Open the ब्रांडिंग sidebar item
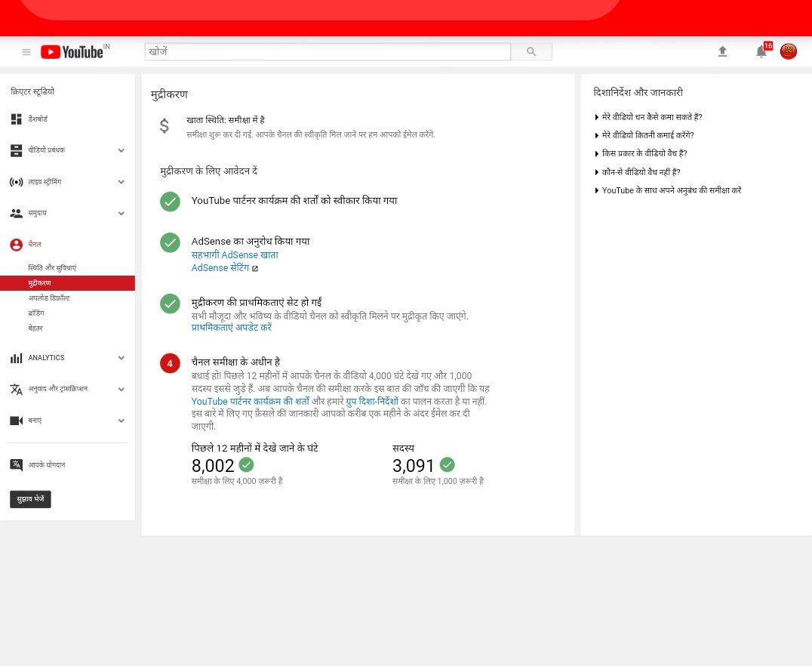 (36, 313)
